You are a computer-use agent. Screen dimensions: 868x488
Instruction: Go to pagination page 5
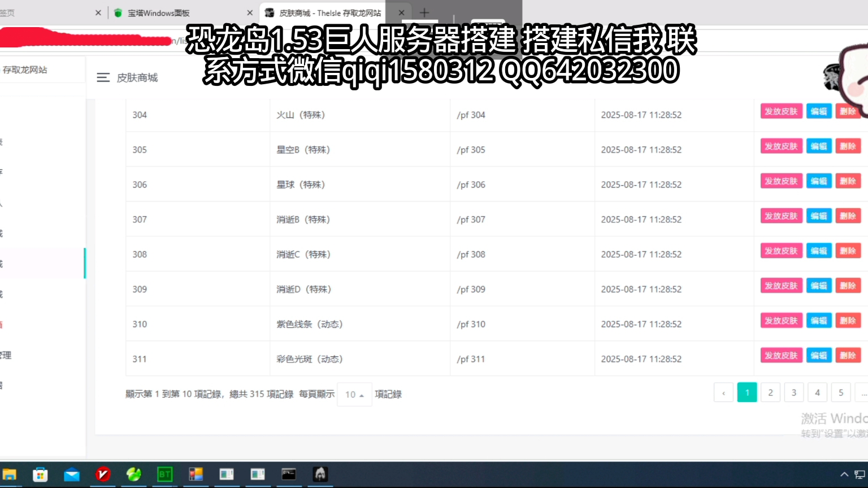coord(841,393)
